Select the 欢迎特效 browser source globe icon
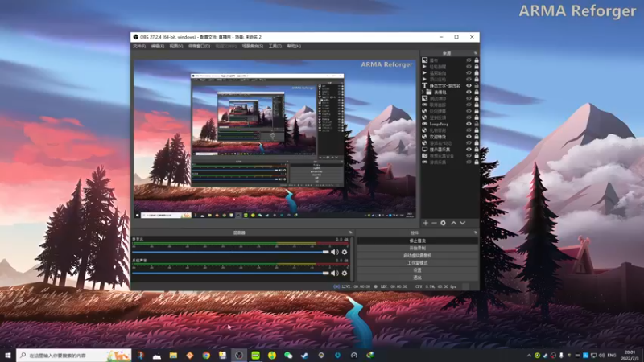This screenshot has width=644, height=362. [x=425, y=137]
